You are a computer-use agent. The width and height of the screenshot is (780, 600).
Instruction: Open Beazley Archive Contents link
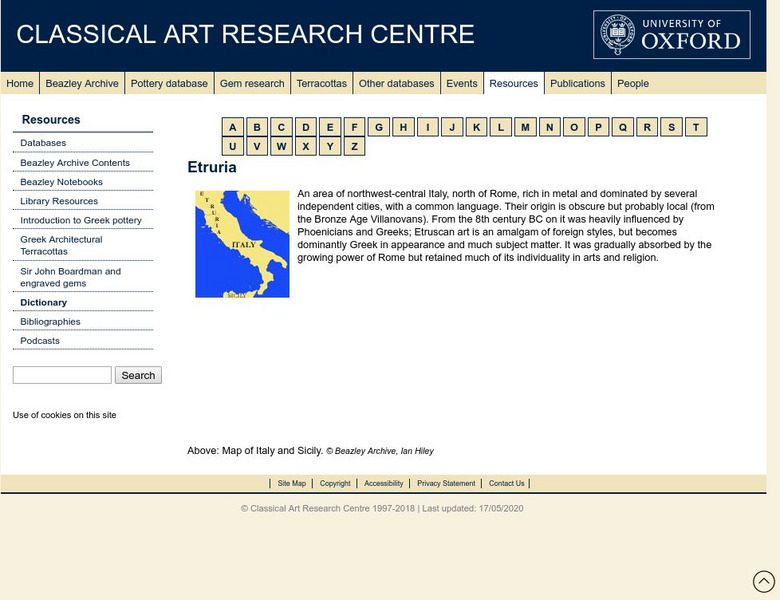tap(75, 163)
